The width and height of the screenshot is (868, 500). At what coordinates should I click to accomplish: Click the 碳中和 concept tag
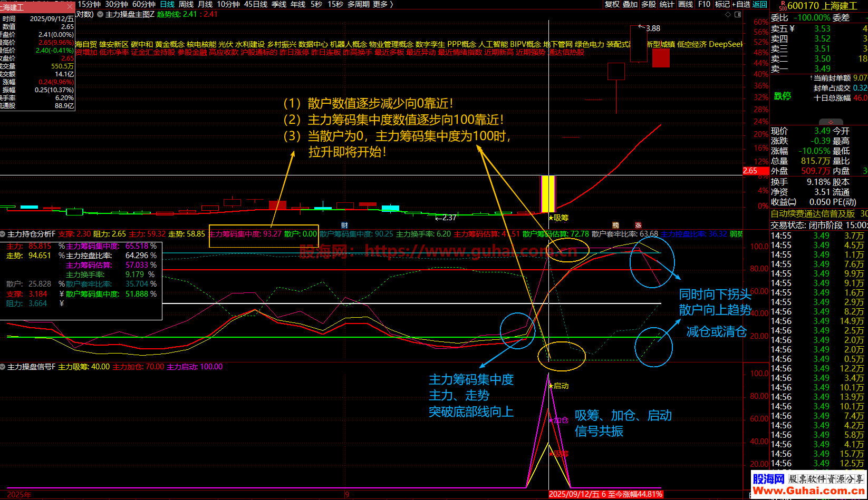[142, 44]
